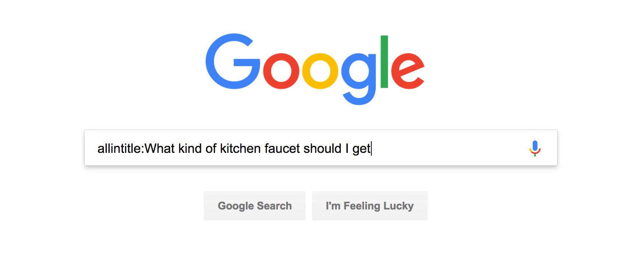Image resolution: width=644 pixels, height=269 pixels.
Task: Run the query with Google Search button
Action: 255,206
